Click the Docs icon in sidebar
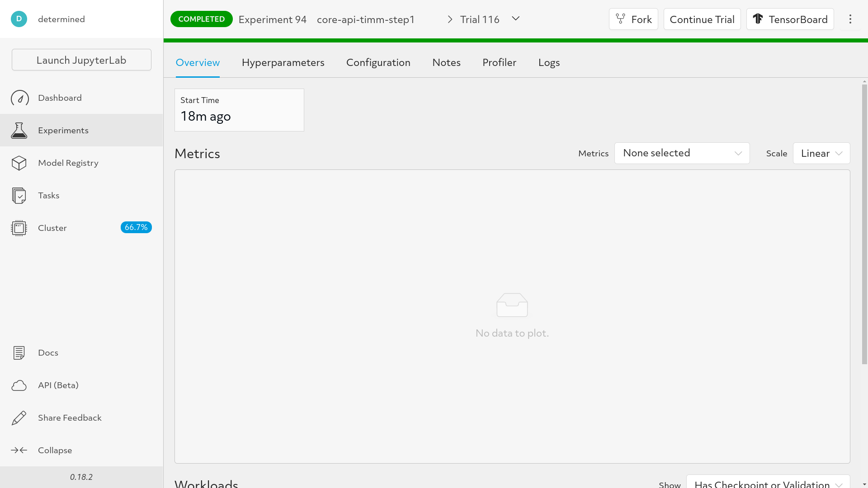Viewport: 868px width, 488px height. (x=20, y=352)
